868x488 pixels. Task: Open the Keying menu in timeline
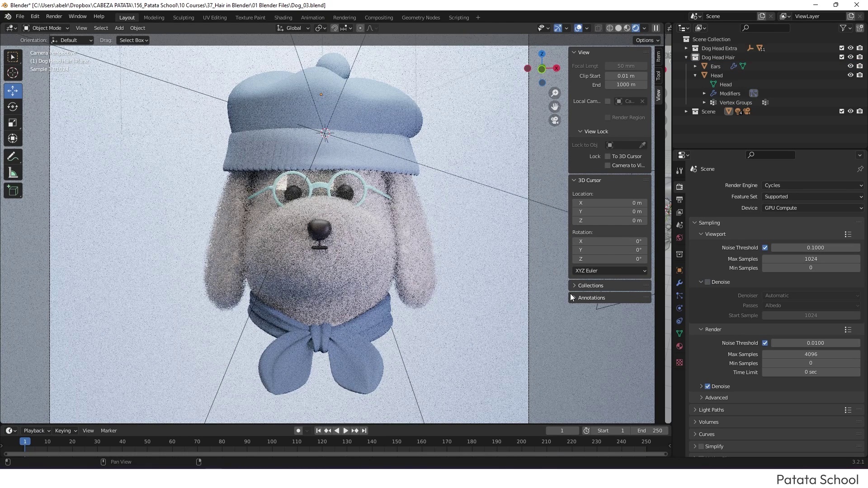pos(66,431)
